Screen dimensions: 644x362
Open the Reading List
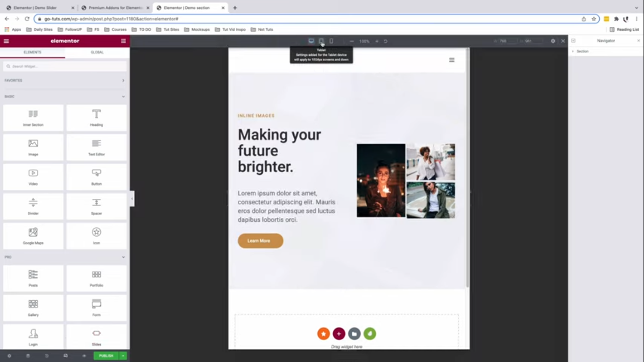point(624,29)
